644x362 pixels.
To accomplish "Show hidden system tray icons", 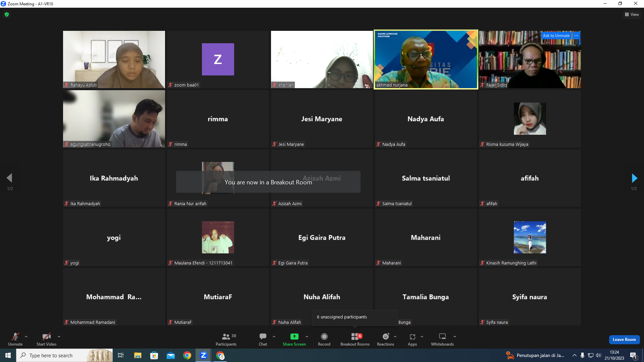I will pyautogui.click(x=575, y=355).
